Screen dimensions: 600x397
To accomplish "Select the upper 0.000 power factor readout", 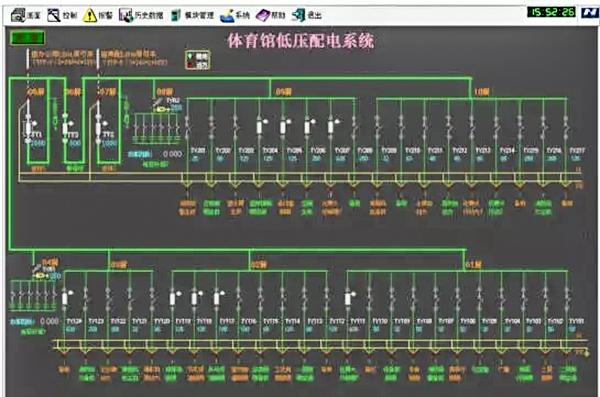I will click(172, 154).
